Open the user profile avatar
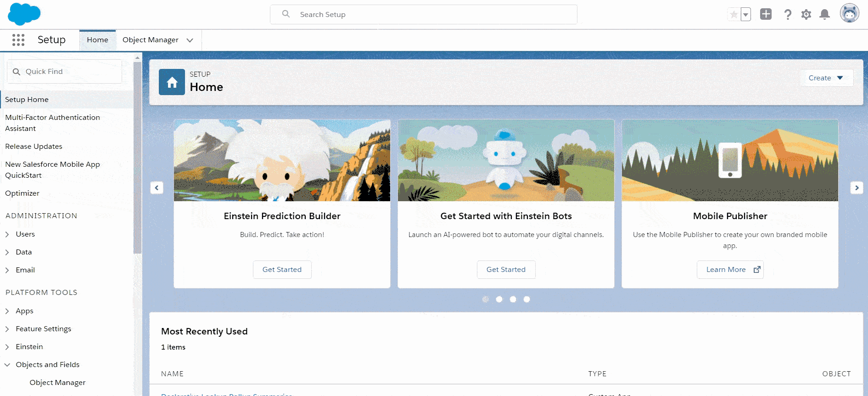The image size is (868, 396). tap(850, 13)
